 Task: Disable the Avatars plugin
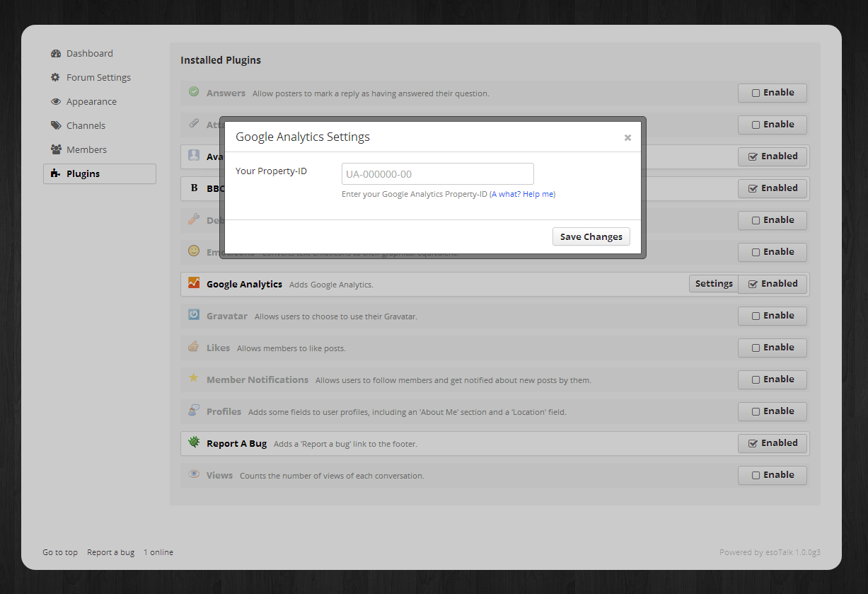coord(772,156)
